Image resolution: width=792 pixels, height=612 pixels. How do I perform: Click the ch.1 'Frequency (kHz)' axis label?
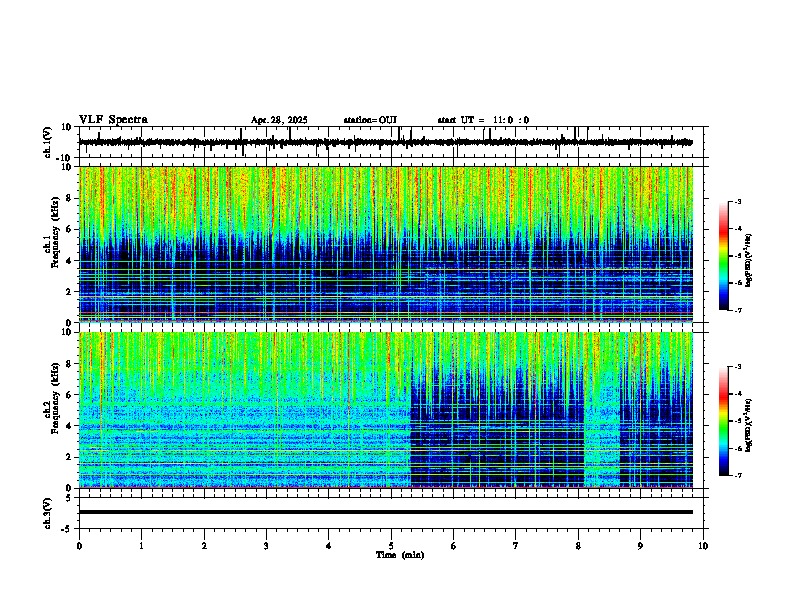tap(55, 233)
